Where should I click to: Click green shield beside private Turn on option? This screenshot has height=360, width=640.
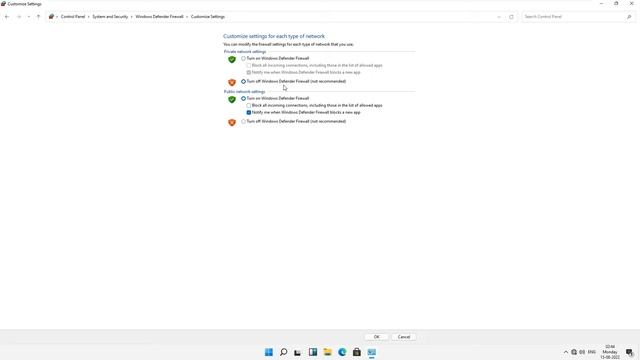232,60
